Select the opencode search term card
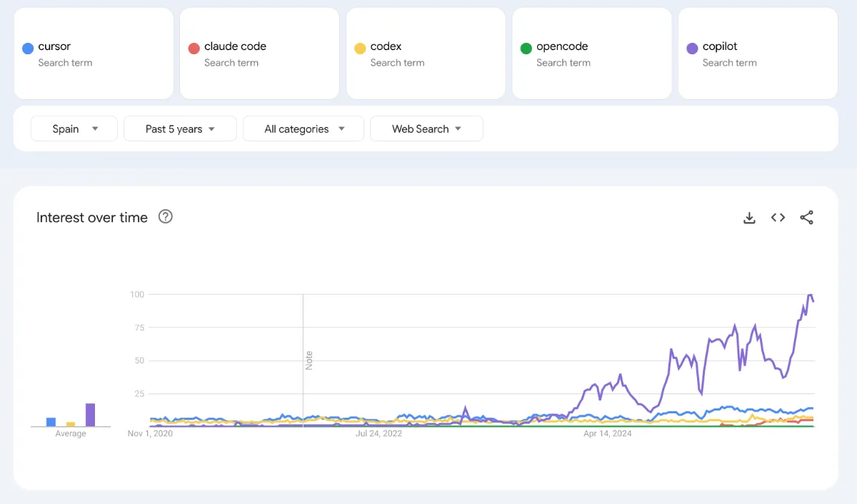 (x=591, y=54)
